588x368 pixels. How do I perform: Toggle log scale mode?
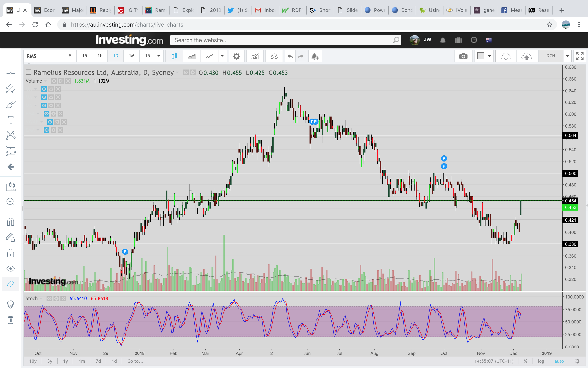coord(541,361)
